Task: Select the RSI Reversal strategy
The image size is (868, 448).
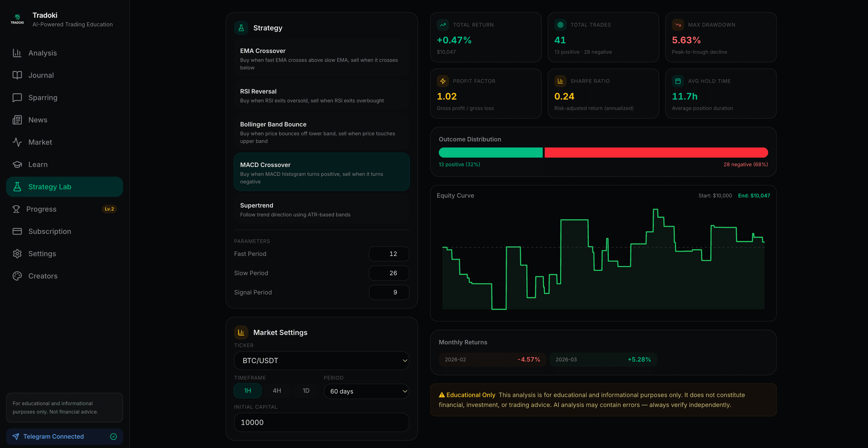Action: [321, 95]
